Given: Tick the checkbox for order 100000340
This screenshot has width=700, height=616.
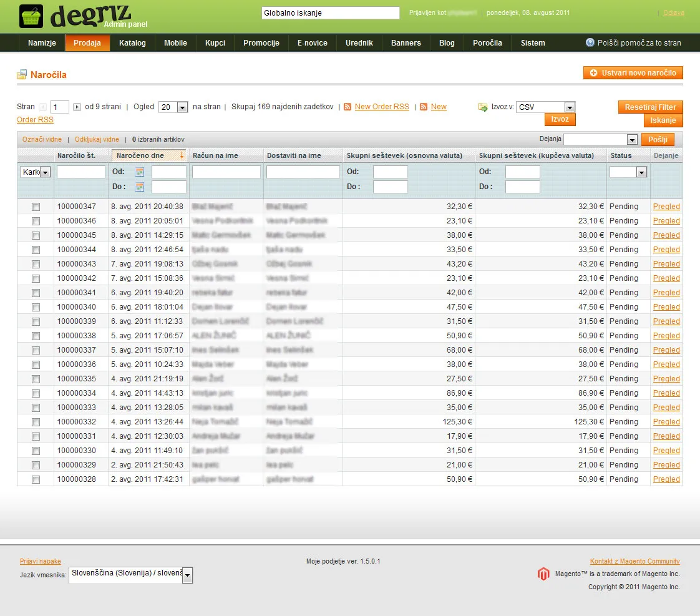Looking at the screenshot, I should pyautogui.click(x=36, y=307).
